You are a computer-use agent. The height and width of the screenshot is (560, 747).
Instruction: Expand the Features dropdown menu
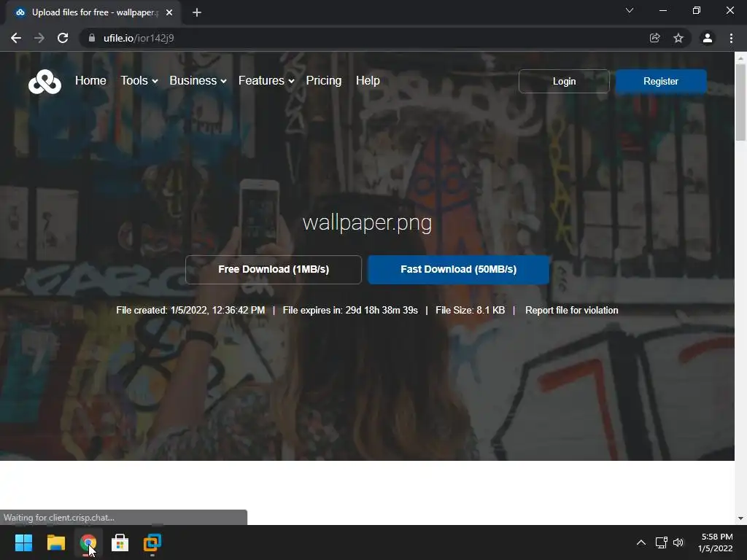tap(266, 80)
